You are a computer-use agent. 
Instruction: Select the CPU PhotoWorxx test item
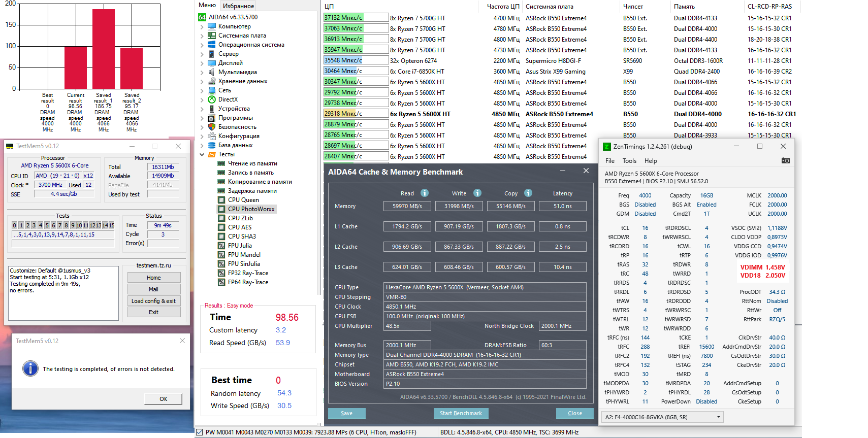[251, 209]
